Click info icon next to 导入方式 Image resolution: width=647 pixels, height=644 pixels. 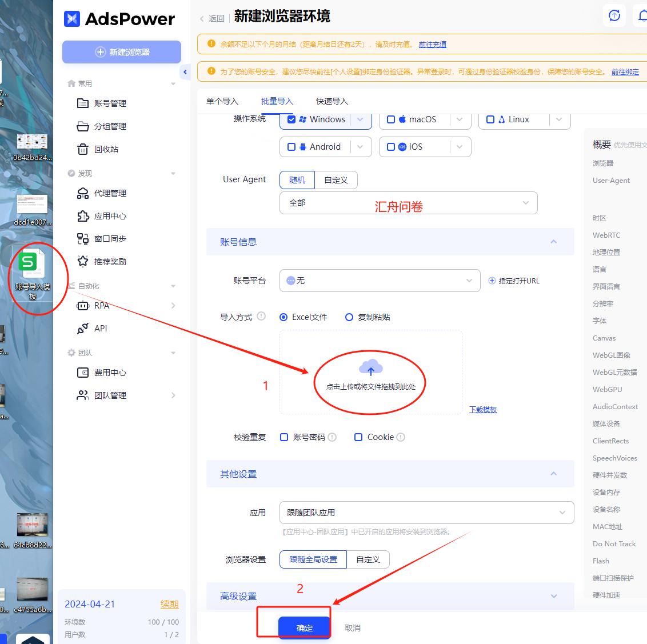pos(261,316)
